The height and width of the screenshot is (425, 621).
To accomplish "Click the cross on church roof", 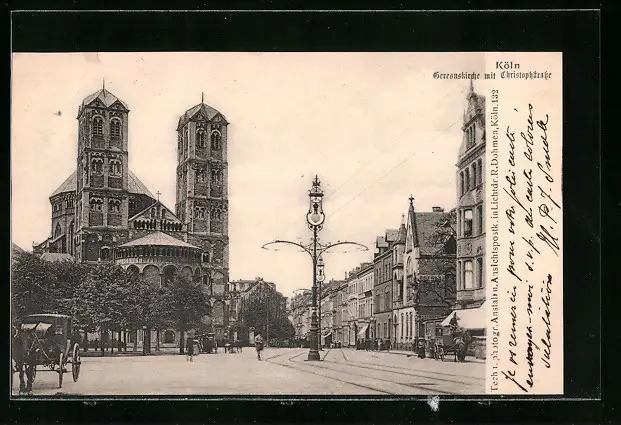I will [x=157, y=196].
